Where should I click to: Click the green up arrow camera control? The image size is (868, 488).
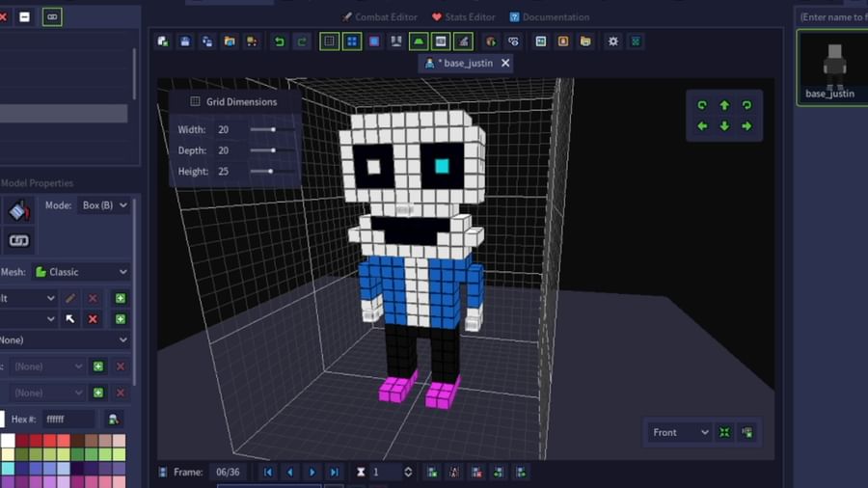click(x=724, y=105)
